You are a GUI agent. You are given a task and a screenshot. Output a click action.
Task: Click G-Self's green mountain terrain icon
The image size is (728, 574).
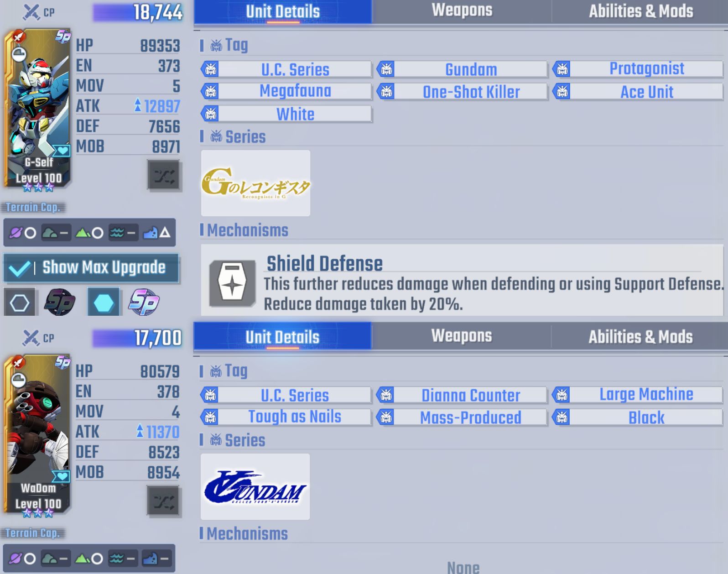coord(83,233)
